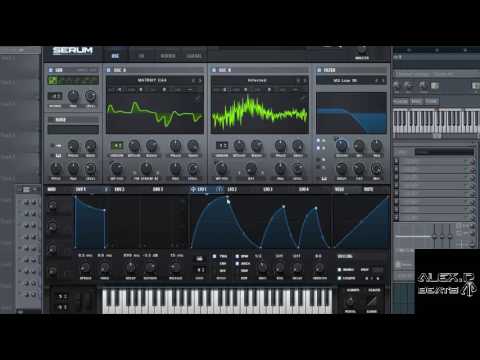Toggle filter routing for OSC A
This screenshot has width=480, height=360.
[x=318, y=141]
